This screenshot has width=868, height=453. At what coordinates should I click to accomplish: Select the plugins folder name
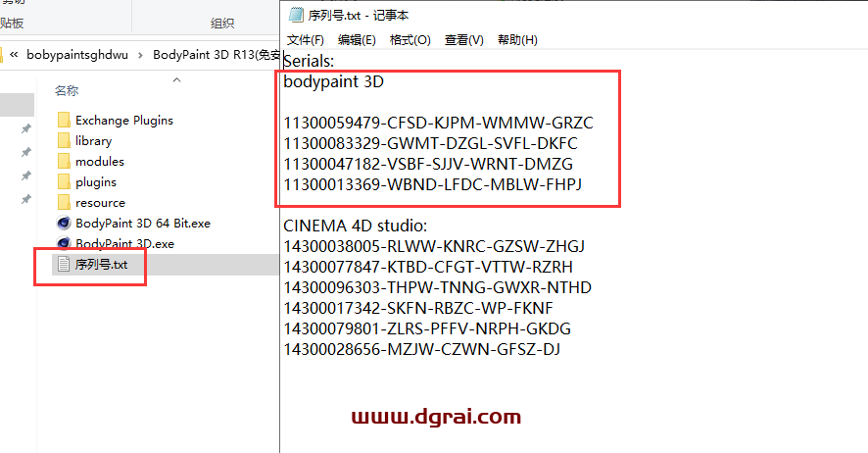point(96,182)
